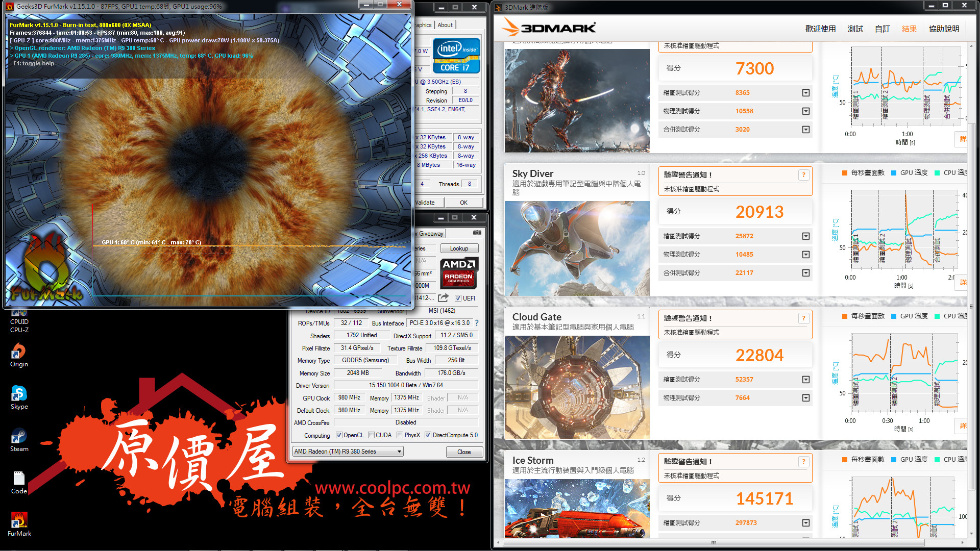Toggle the OpenCL computing checkbox
The height and width of the screenshot is (551, 980).
point(339,435)
